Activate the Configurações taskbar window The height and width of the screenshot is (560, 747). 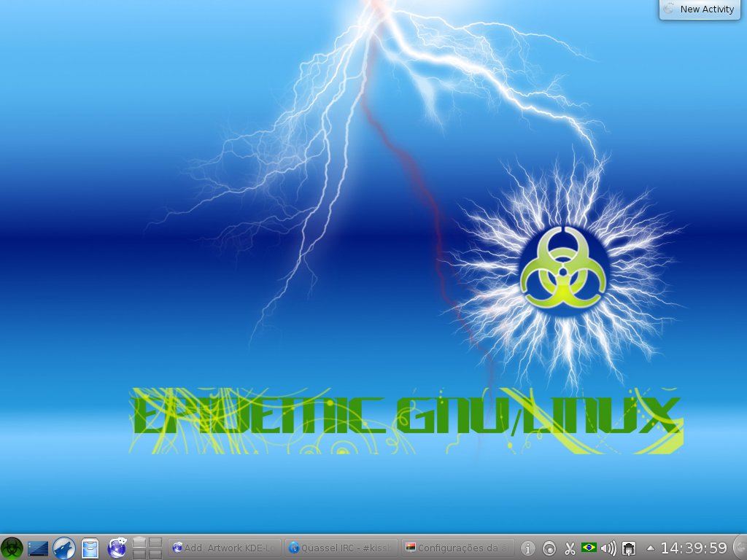point(458,548)
